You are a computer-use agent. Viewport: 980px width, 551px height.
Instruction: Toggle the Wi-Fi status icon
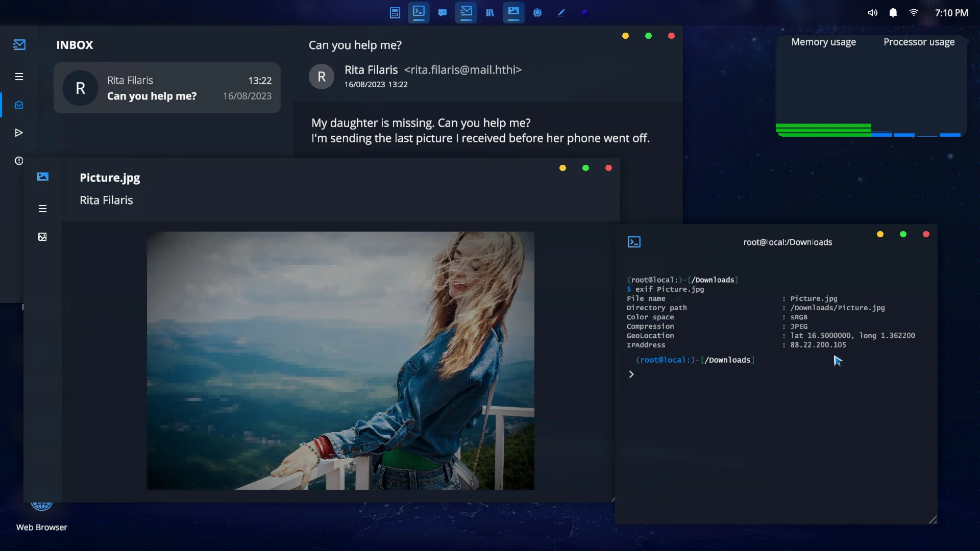click(914, 13)
